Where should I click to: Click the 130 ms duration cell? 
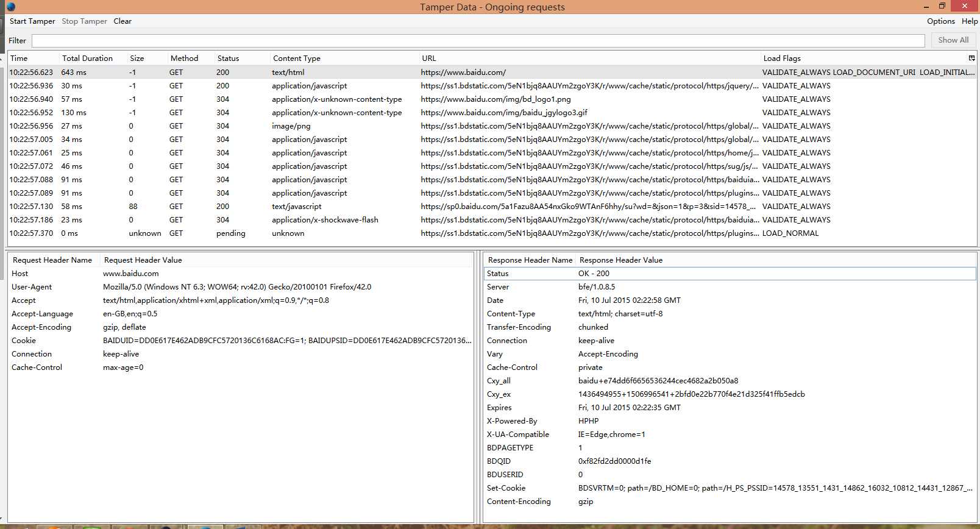coord(73,113)
